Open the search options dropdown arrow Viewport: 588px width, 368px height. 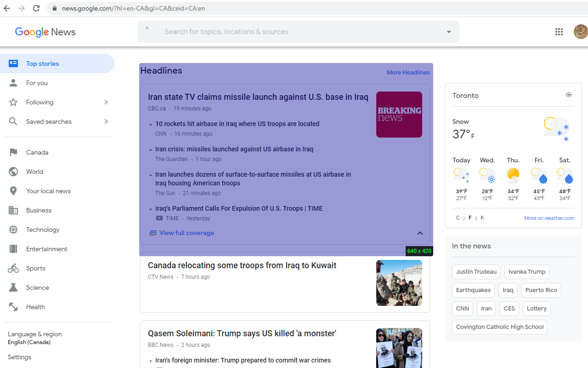point(449,32)
